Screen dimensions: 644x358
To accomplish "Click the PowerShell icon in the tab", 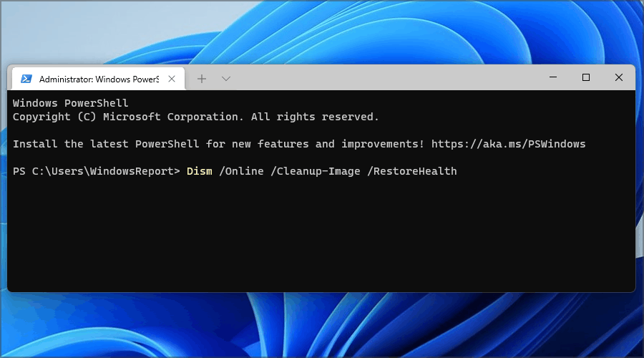I will [26, 79].
